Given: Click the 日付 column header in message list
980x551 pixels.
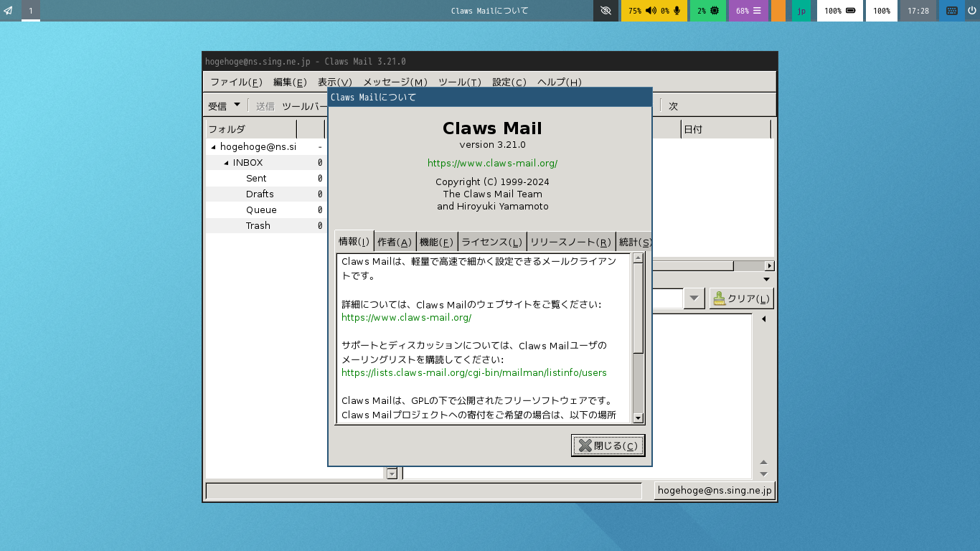Looking at the screenshot, I should point(725,129).
